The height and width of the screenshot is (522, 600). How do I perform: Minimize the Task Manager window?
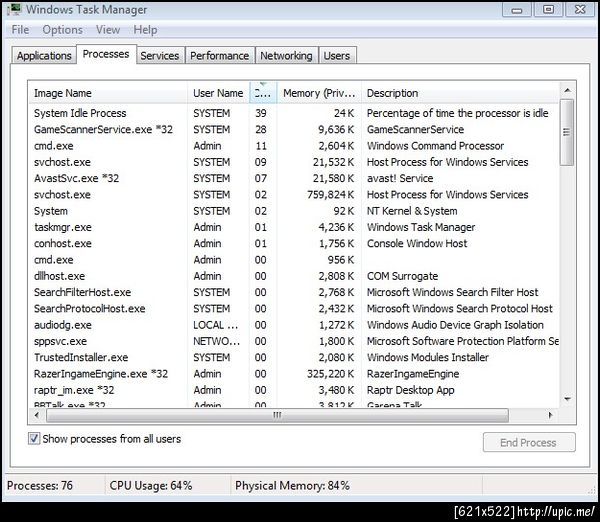(517, 9)
